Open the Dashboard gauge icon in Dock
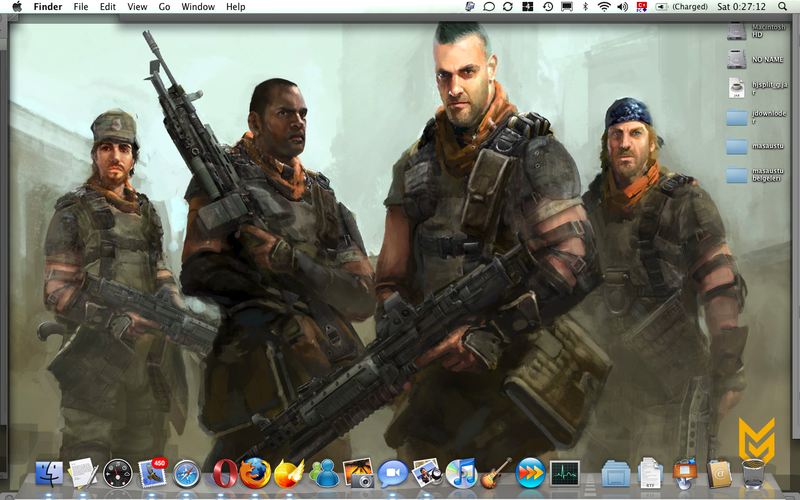Viewport: 800px width, 500px height. point(117,473)
